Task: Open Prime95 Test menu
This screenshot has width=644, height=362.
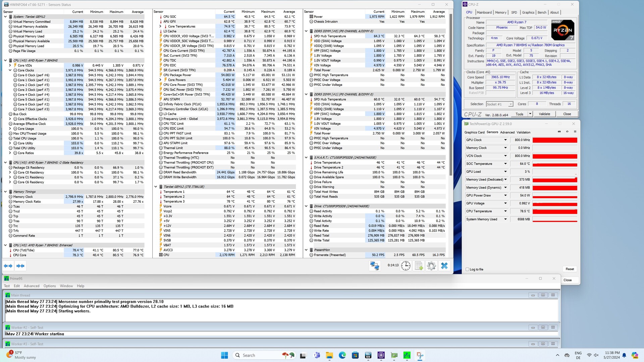Action: click(x=7, y=286)
